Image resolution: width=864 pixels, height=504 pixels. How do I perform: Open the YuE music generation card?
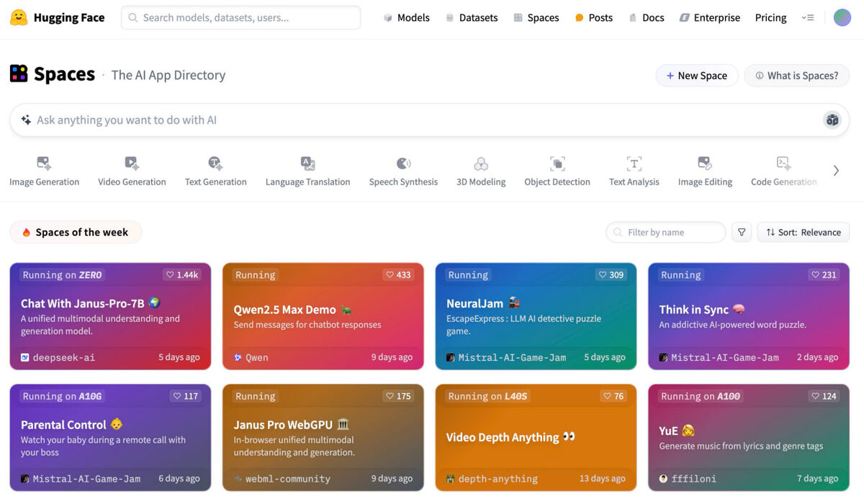[749, 438]
